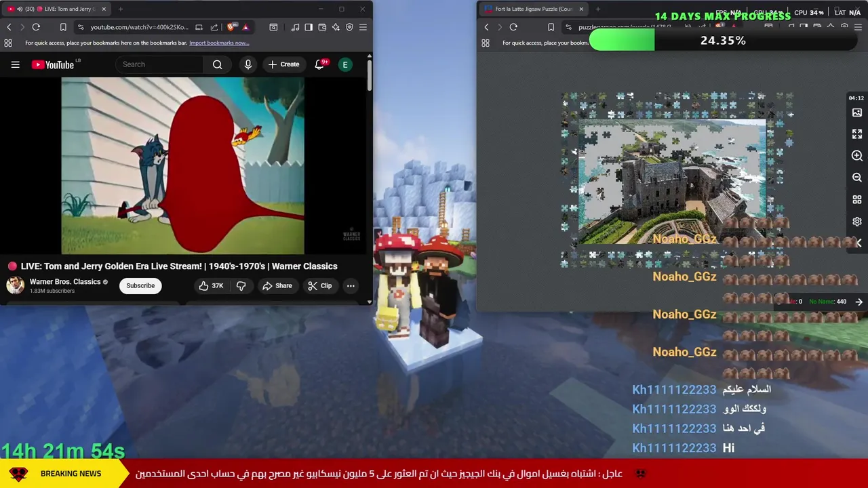Collapse the puzzle side toolbar chevron

(859, 243)
